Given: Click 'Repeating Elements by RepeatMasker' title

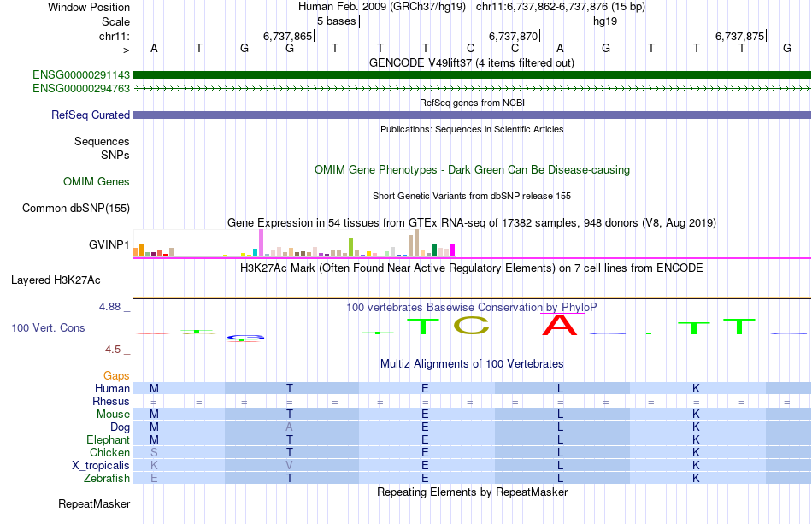Looking at the screenshot, I should coord(472,492).
